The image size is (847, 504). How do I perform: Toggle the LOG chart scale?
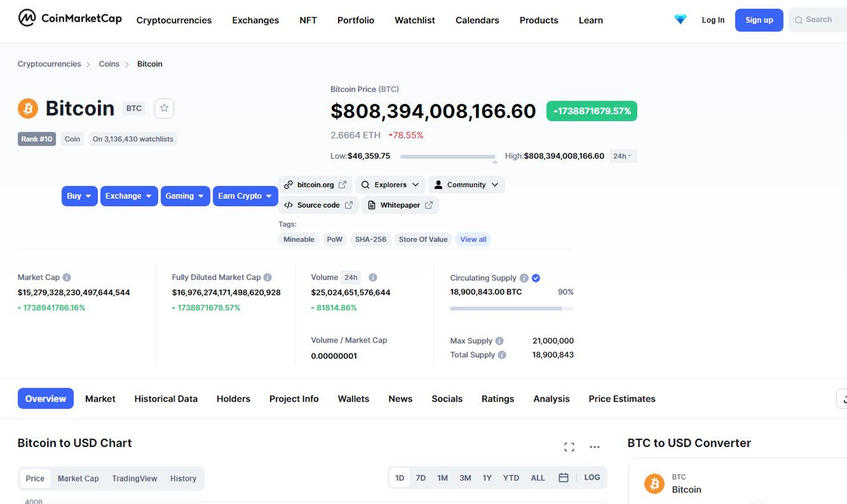click(x=592, y=478)
